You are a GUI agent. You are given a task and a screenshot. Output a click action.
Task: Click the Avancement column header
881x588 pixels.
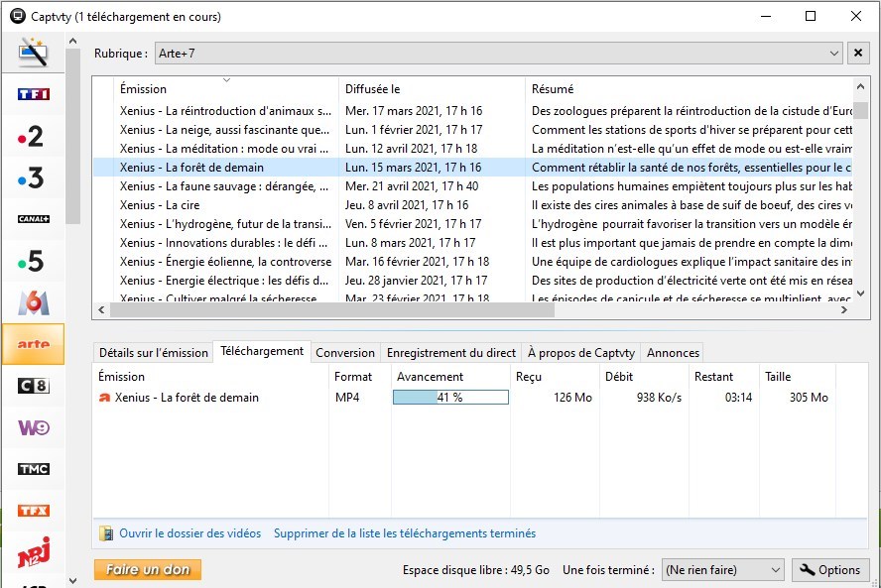coord(450,376)
